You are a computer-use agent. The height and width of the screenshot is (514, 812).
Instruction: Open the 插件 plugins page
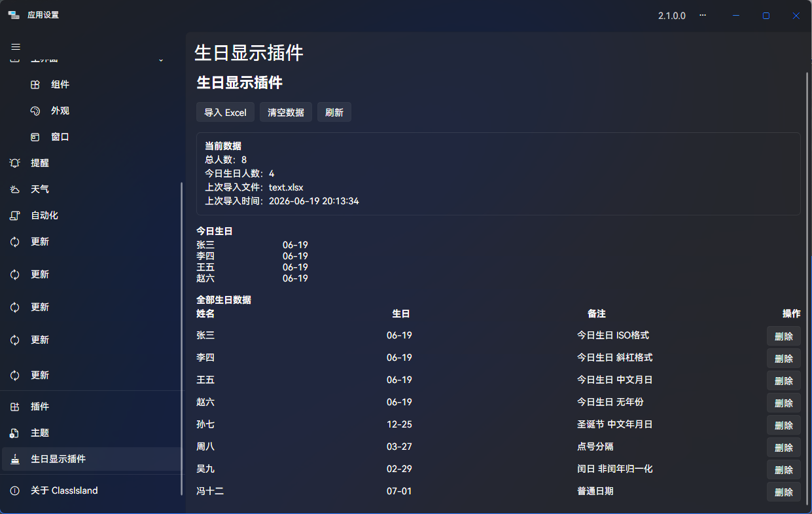click(x=92, y=407)
